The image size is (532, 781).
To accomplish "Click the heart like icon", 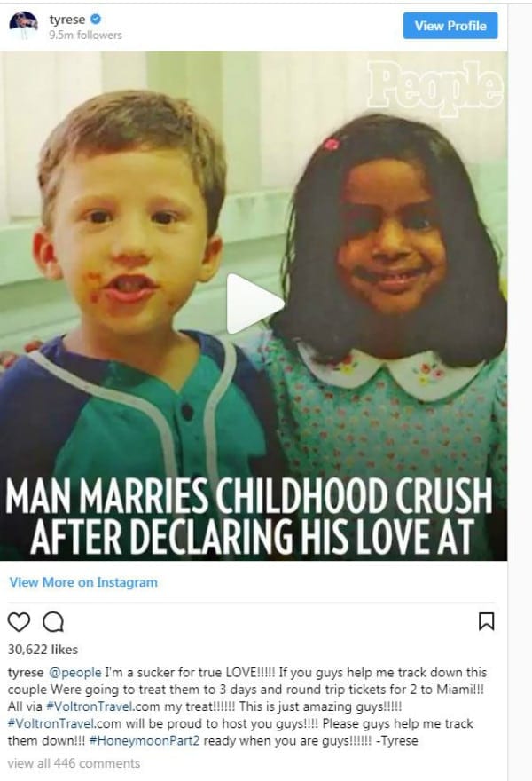I will 19,621.
